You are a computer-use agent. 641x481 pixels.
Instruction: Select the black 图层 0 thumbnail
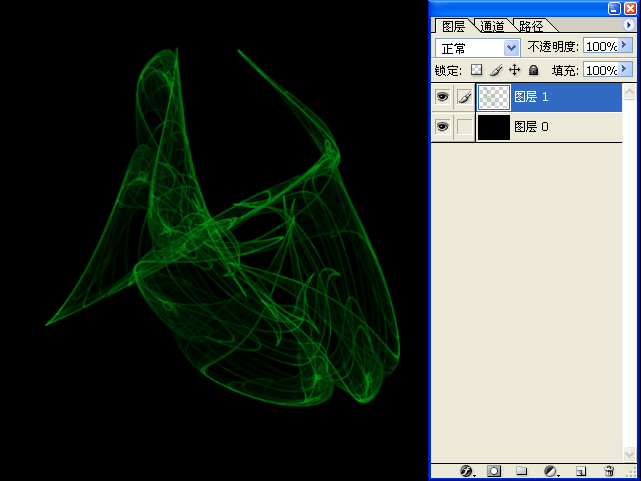[494, 127]
